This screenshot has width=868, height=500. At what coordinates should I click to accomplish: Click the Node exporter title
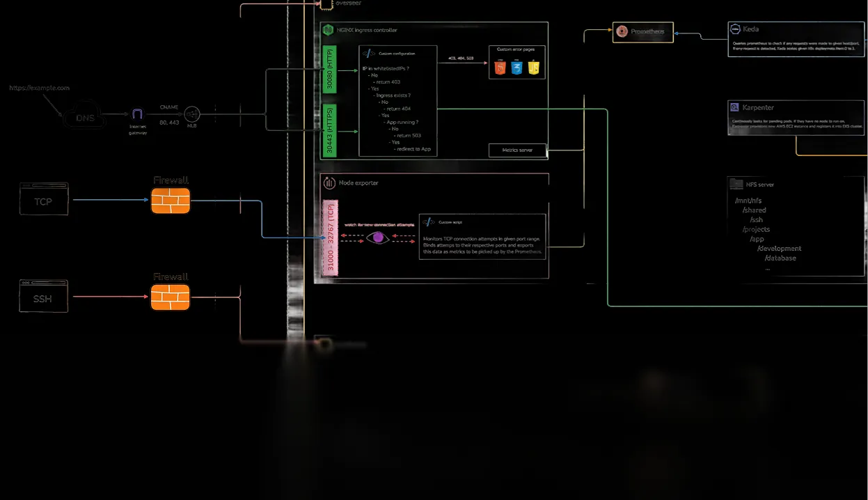(x=358, y=182)
